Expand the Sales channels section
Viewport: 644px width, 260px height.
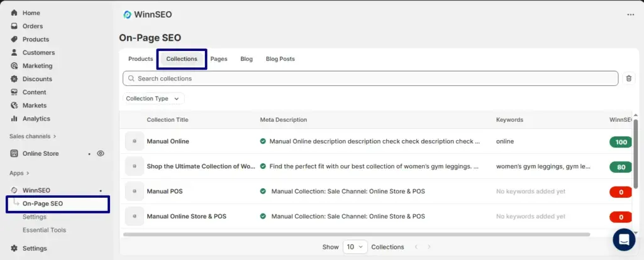click(x=33, y=136)
